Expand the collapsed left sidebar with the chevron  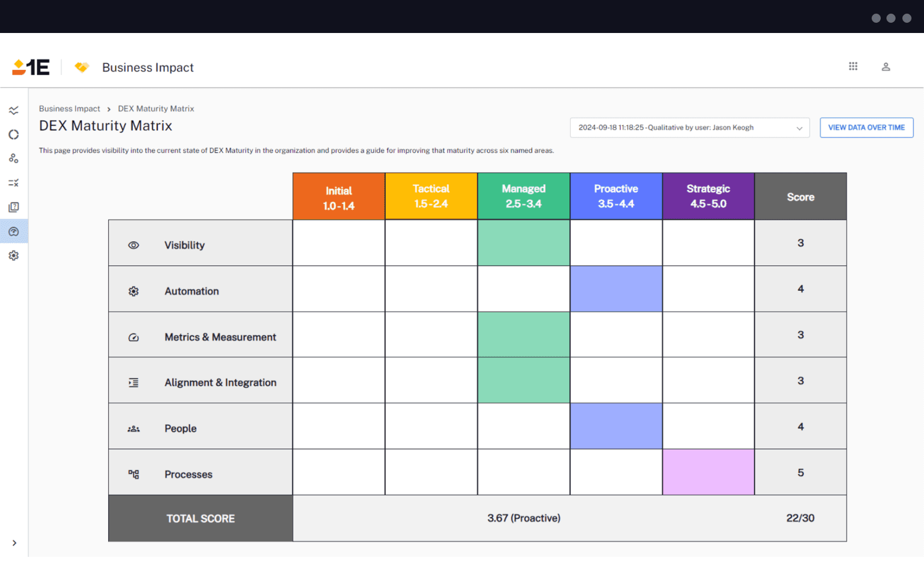click(x=15, y=543)
